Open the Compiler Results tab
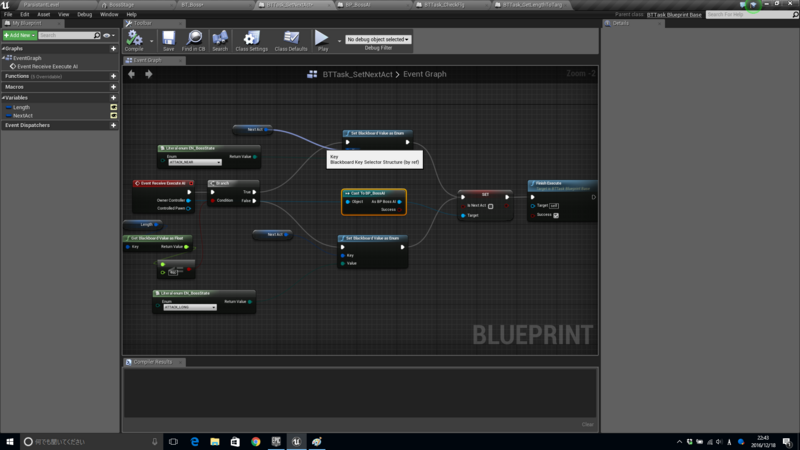Screen dimensions: 800x450 [x=153, y=362]
